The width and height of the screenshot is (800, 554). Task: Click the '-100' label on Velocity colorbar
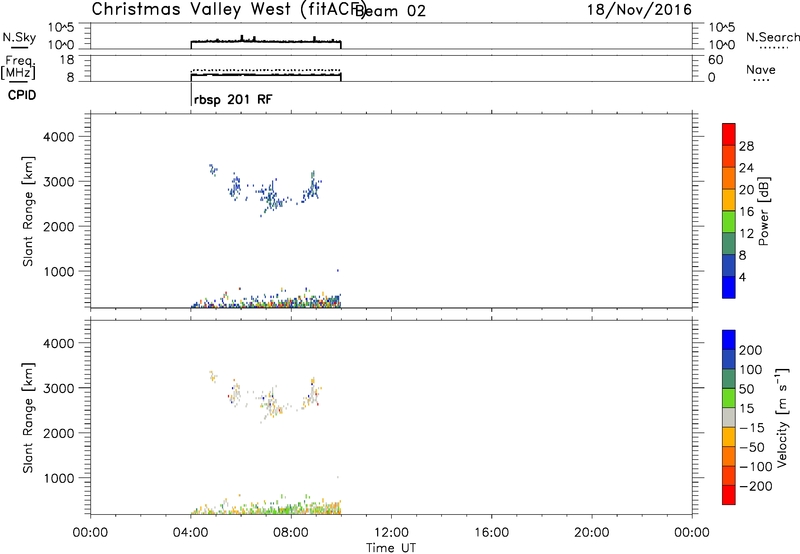click(756, 466)
